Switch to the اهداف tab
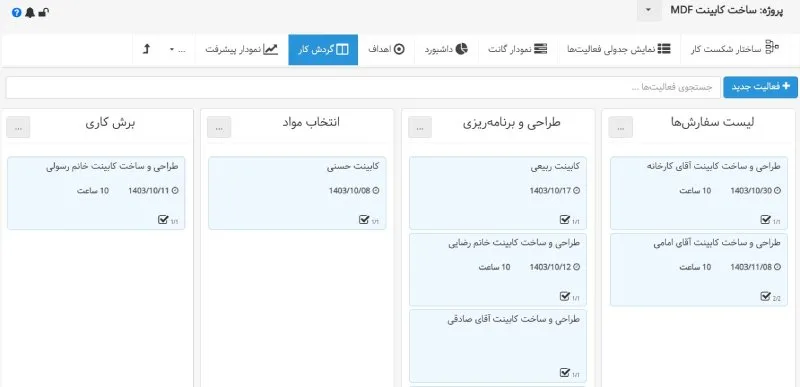Image resolution: width=800 pixels, height=387 pixels. 386,49
